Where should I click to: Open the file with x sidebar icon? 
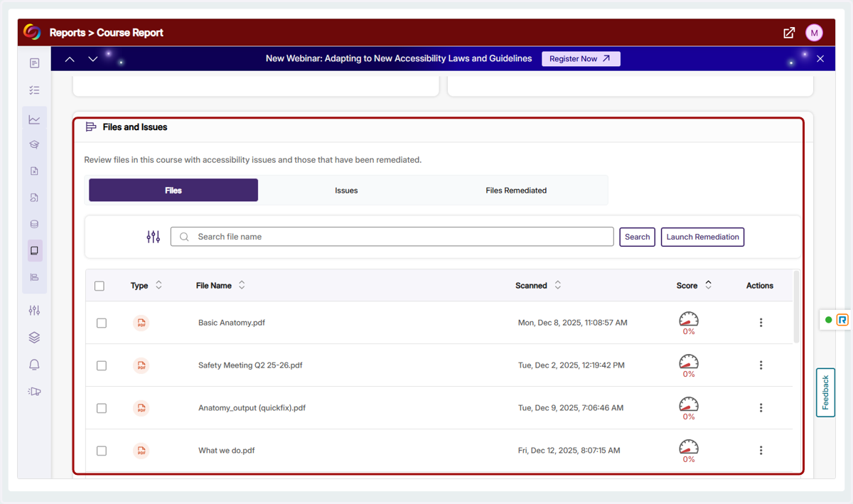click(34, 171)
